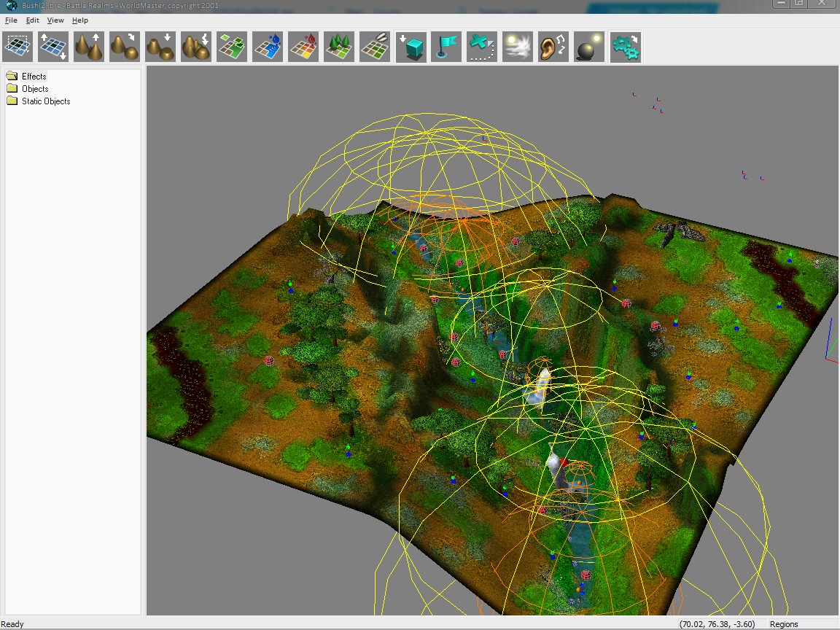Click the Ready status text

click(x=12, y=624)
